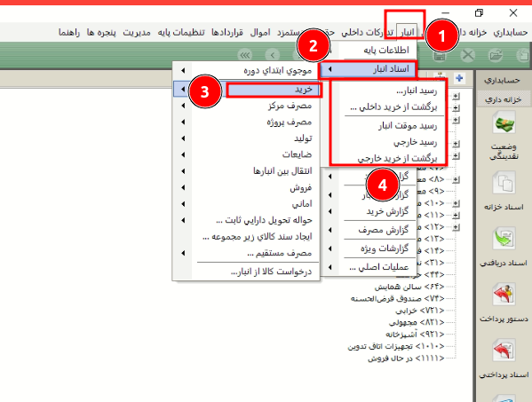532x402 pixels.
Task: Choose ضايعات from submenu
Action: (x=246, y=154)
